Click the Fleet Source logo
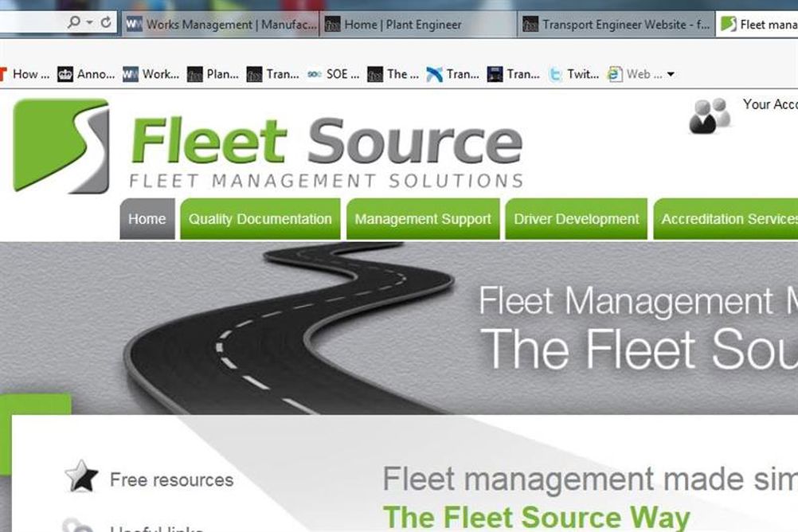Image resolution: width=798 pixels, height=532 pixels. (268, 146)
